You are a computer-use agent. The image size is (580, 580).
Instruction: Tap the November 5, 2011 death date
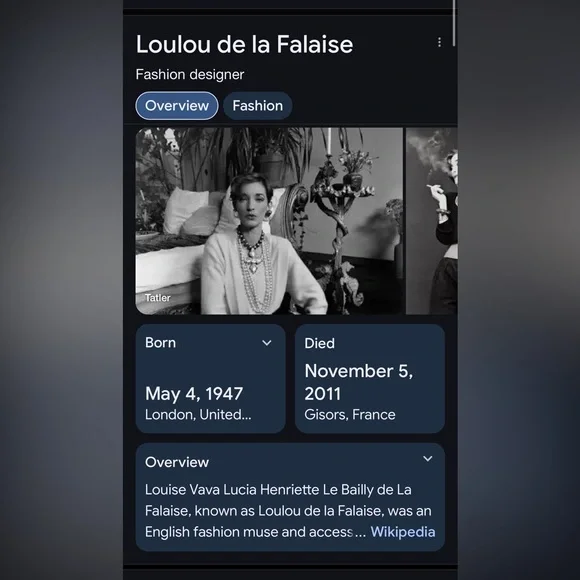point(358,382)
